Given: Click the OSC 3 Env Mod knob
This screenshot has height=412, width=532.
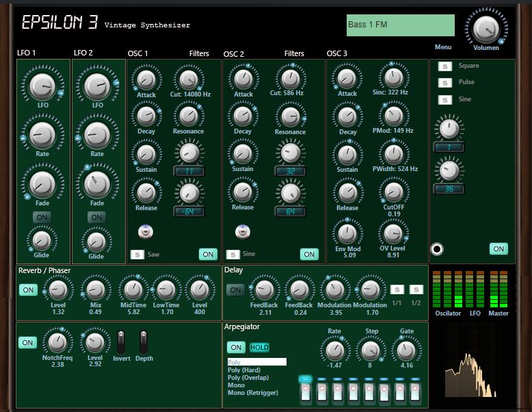Looking at the screenshot, I should (x=347, y=233).
